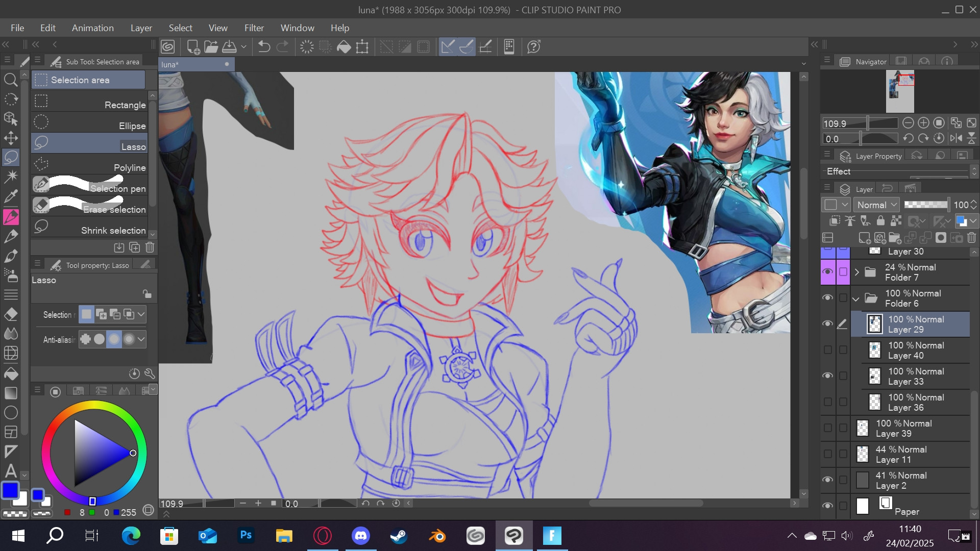Image resolution: width=980 pixels, height=551 pixels.
Task: Hide Layer 29 with eye icon
Action: click(x=828, y=324)
